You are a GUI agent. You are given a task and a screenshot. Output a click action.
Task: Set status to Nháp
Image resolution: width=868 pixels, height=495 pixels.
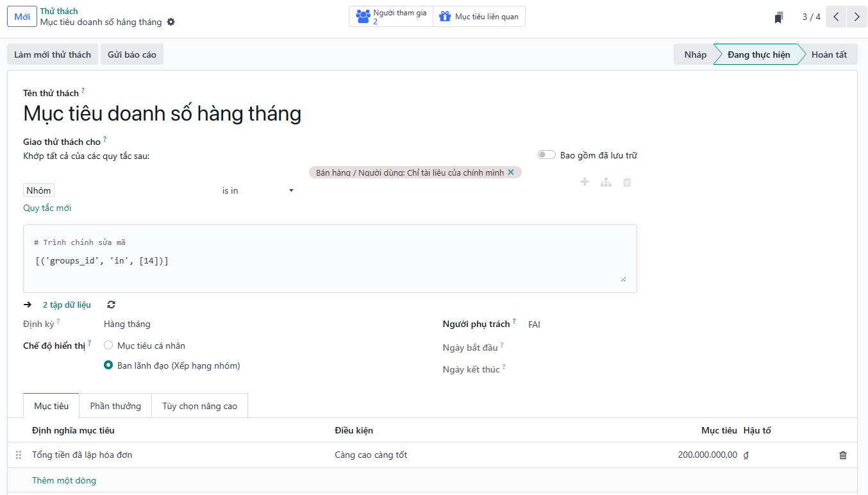pos(695,55)
